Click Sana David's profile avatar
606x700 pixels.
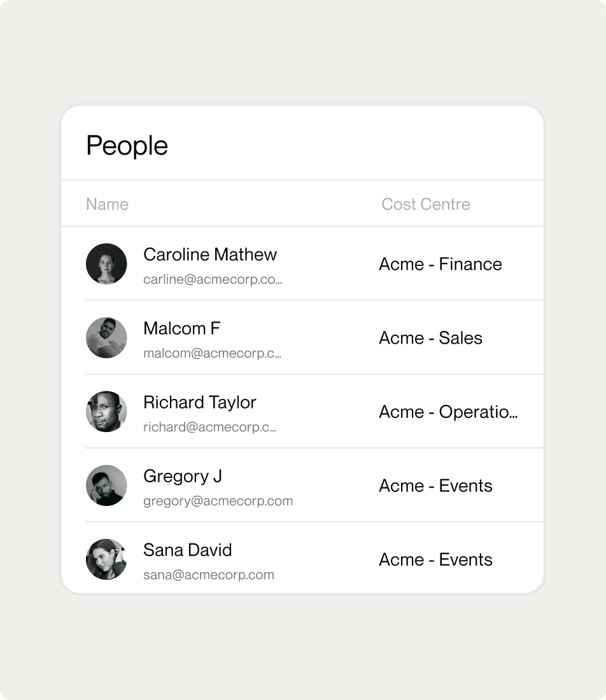106,559
